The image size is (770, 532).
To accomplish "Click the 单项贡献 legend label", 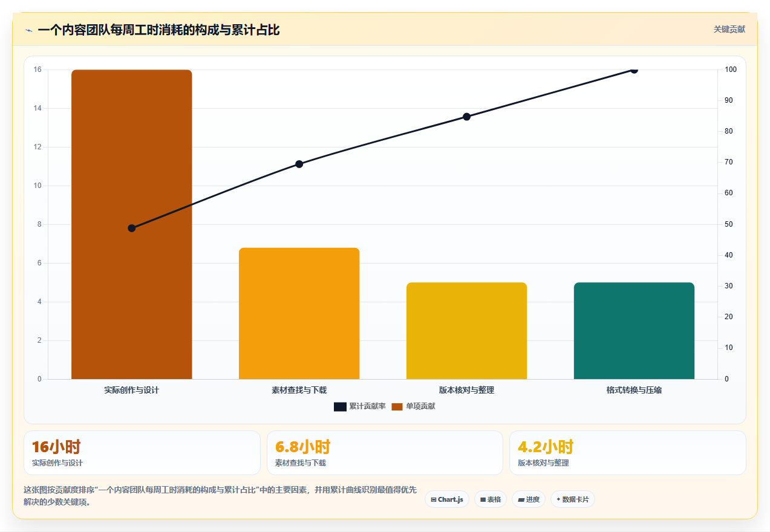I will [420, 406].
